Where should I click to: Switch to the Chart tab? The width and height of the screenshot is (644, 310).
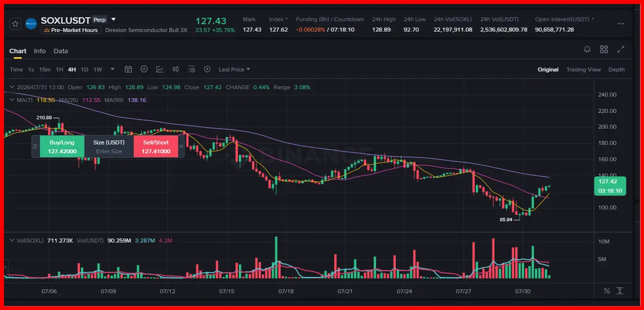pyautogui.click(x=18, y=51)
